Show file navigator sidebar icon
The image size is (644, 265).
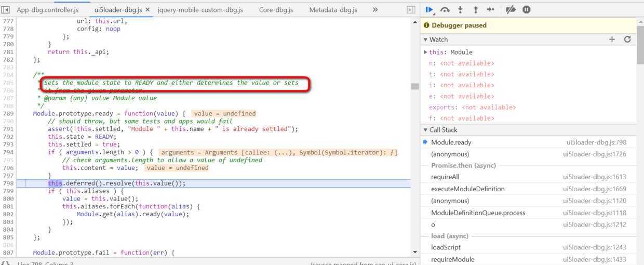(x=6, y=9)
